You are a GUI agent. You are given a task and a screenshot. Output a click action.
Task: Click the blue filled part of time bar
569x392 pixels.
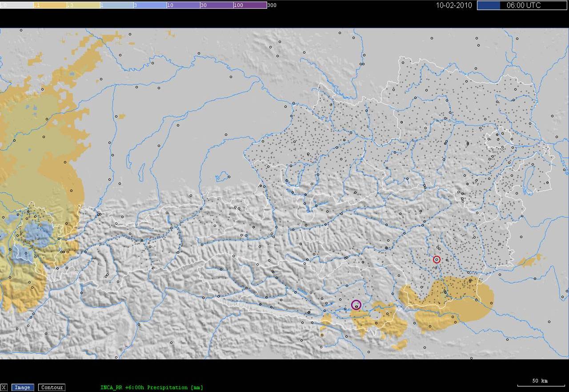click(488, 5)
